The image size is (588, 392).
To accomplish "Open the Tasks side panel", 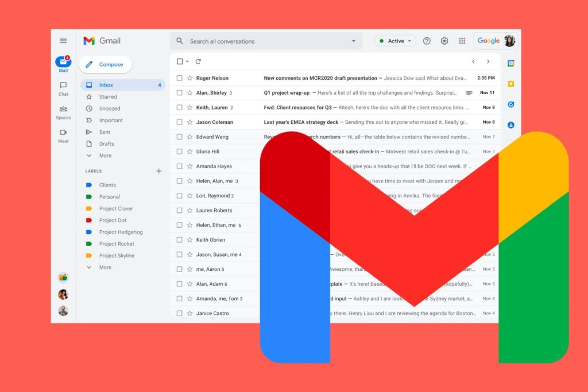I will tap(510, 105).
